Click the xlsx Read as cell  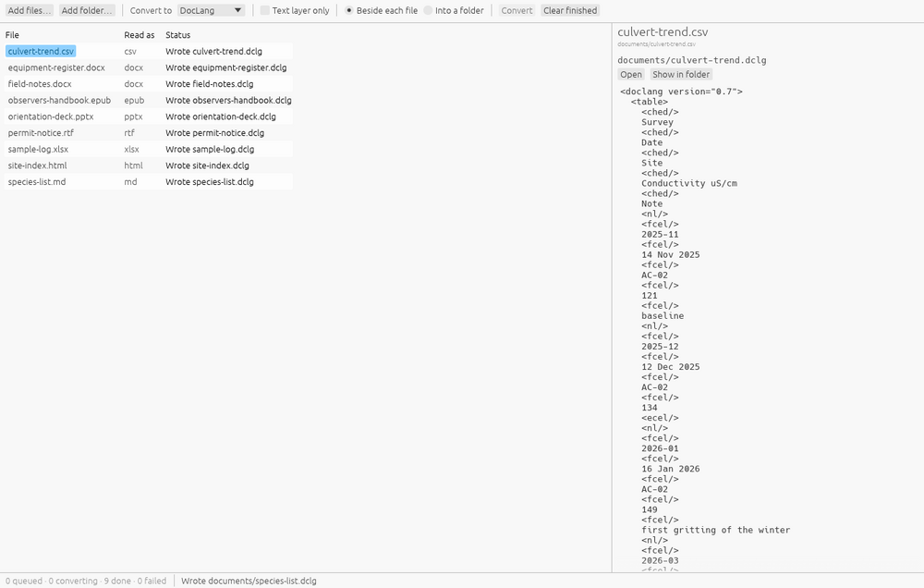coord(132,149)
